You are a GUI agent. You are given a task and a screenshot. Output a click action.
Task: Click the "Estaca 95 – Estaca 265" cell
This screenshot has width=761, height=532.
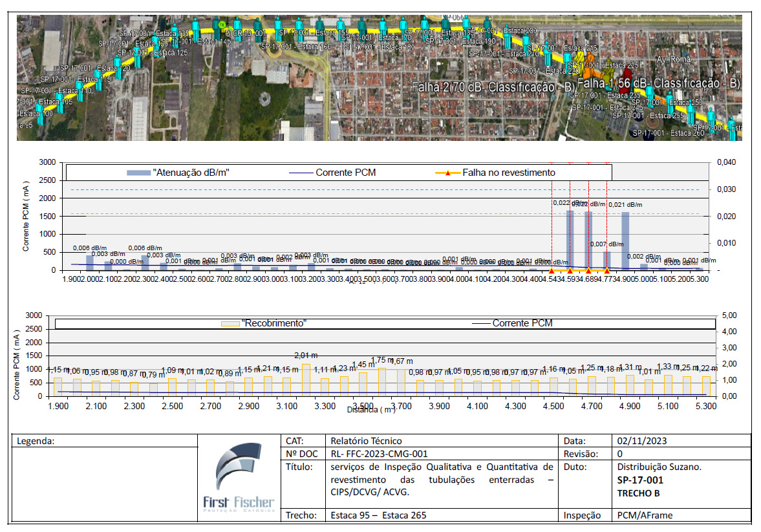click(378, 515)
